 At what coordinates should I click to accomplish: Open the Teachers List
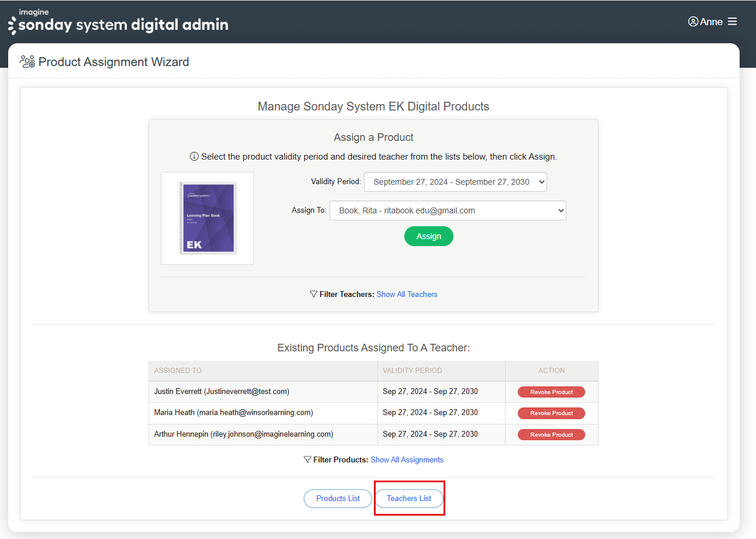409,498
